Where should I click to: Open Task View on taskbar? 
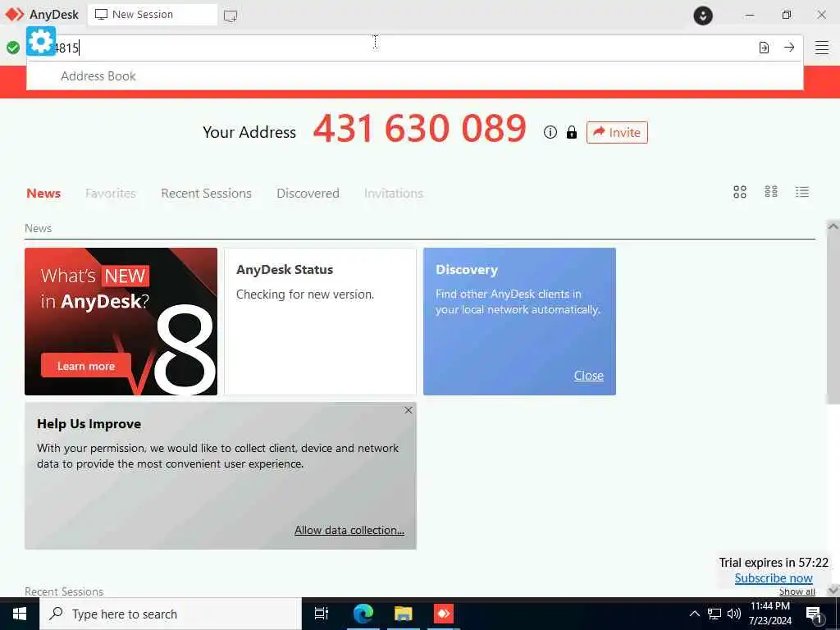point(321,614)
